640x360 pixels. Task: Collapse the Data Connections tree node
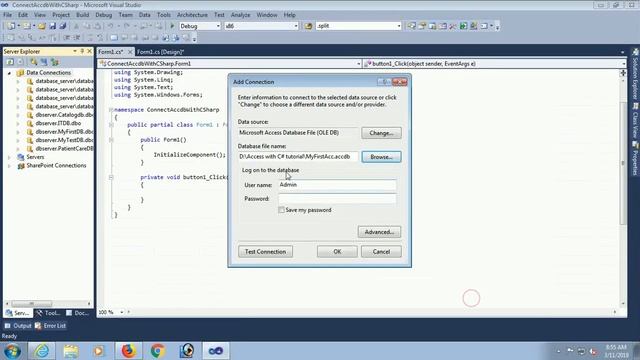tap(9, 73)
